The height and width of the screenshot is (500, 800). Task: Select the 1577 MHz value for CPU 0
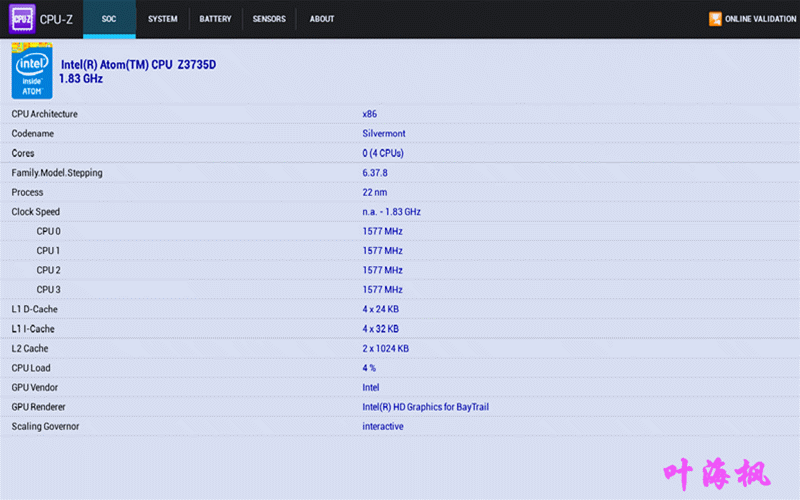tap(382, 231)
